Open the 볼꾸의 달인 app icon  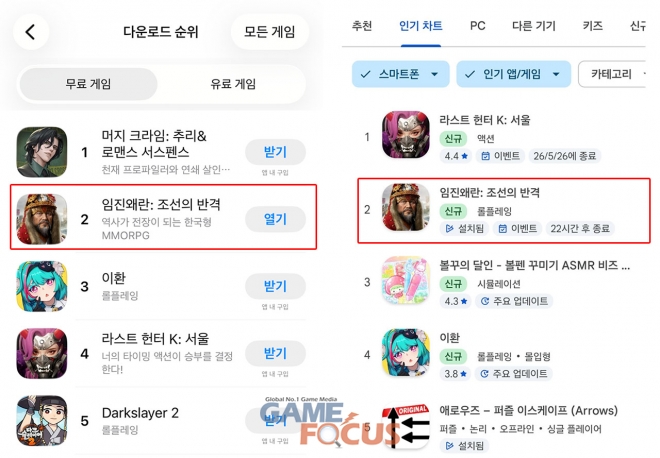pos(406,280)
